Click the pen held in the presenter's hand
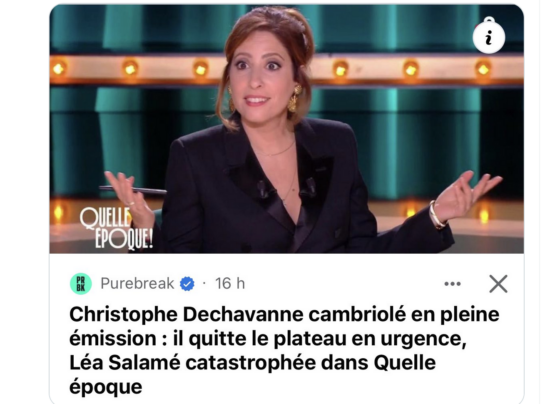560x404 pixels. tap(133, 189)
